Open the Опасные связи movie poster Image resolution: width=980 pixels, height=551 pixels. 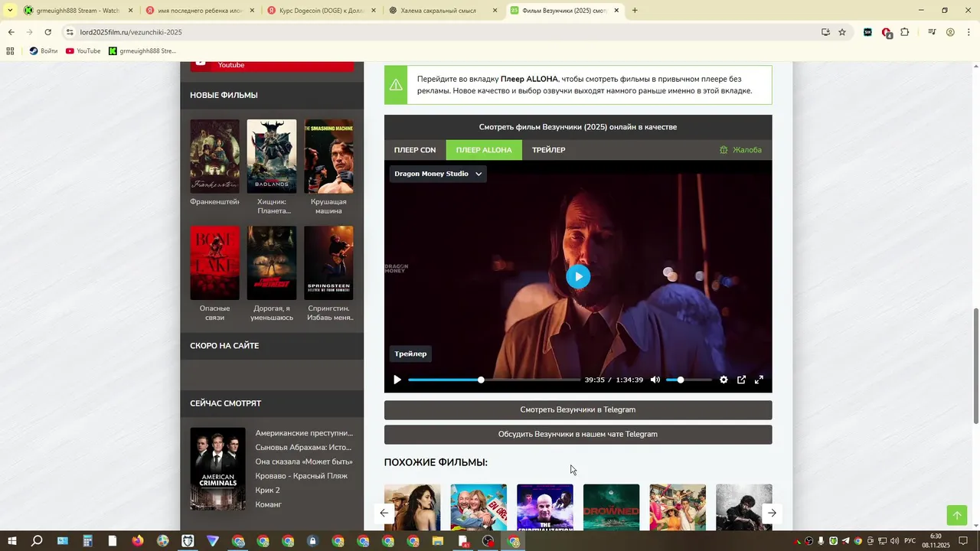[214, 262]
